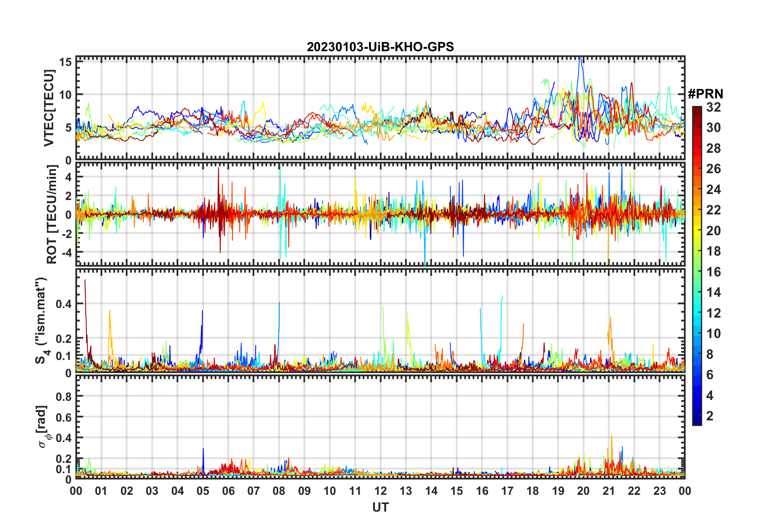Click the UT x-axis label
This screenshot has width=761, height=532.
380,507
